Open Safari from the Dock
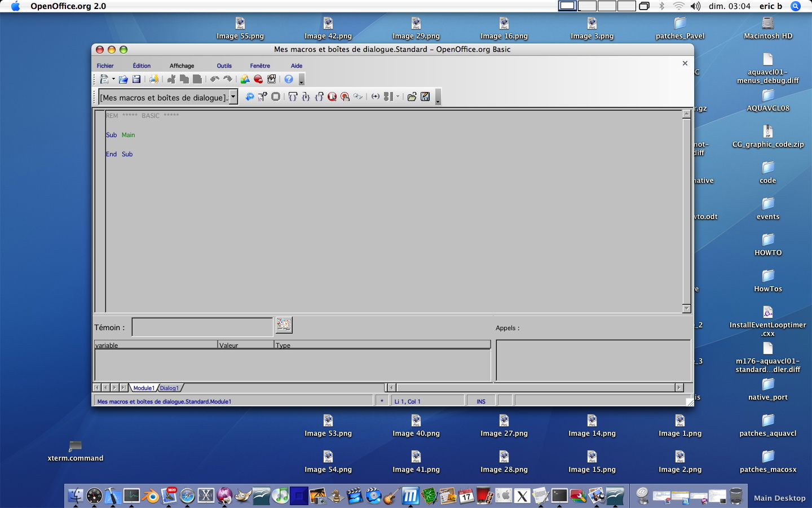The height and width of the screenshot is (508, 812). click(187, 496)
